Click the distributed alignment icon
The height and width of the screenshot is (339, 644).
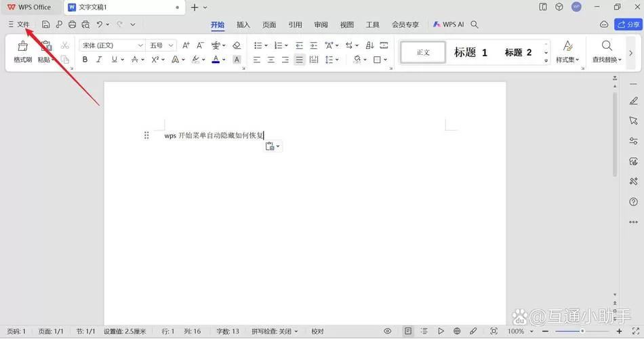pyautogui.click(x=314, y=60)
